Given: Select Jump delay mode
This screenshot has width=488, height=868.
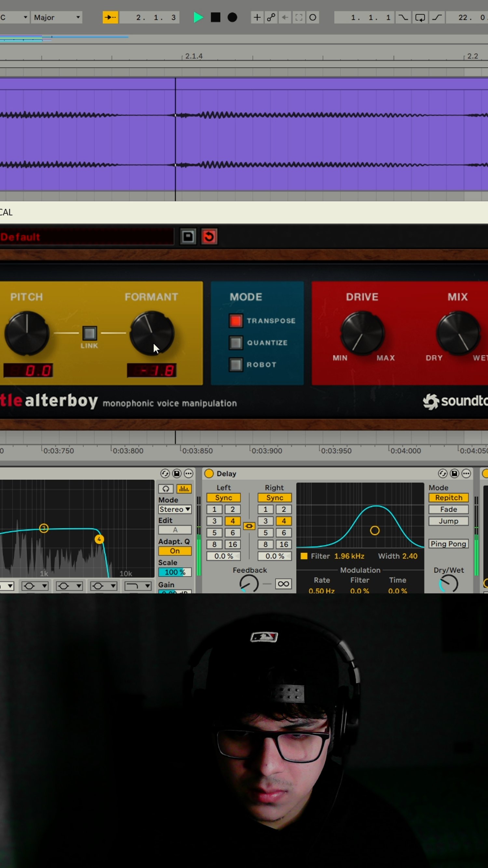Looking at the screenshot, I should (449, 521).
